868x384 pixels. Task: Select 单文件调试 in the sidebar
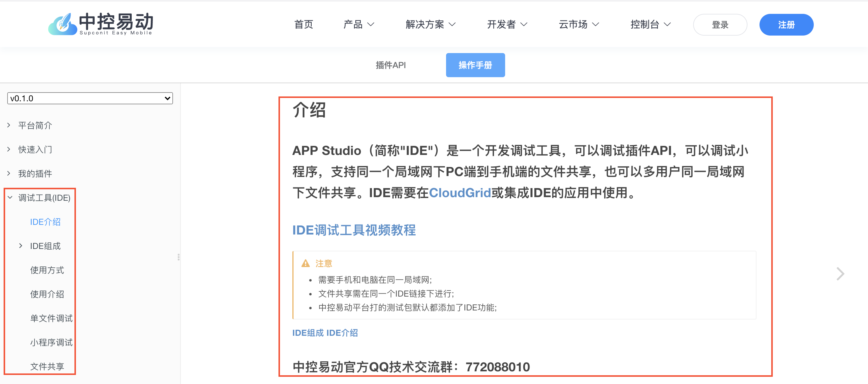point(51,318)
